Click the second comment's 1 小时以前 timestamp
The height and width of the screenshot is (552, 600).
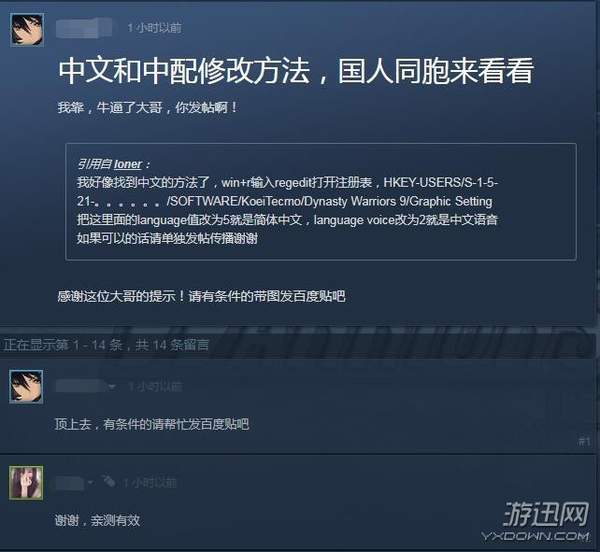click(x=150, y=483)
